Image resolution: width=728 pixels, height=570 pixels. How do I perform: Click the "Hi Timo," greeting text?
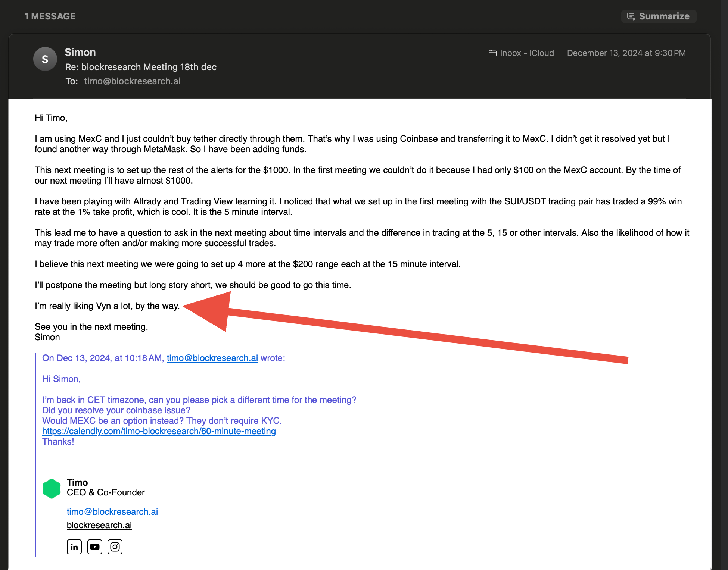[51, 118]
